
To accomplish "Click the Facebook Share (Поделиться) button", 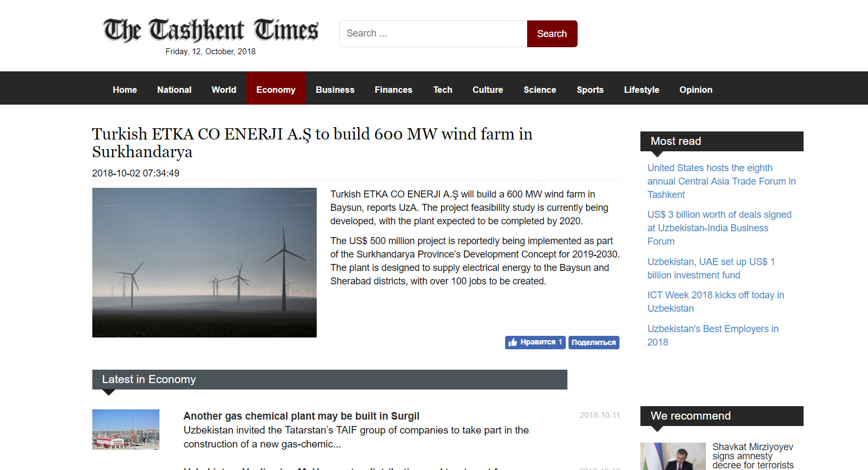I will tap(593, 342).
